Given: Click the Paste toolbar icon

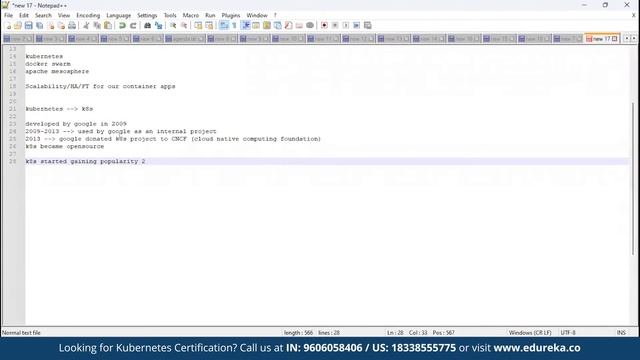Looking at the screenshot, I should click(108, 25).
